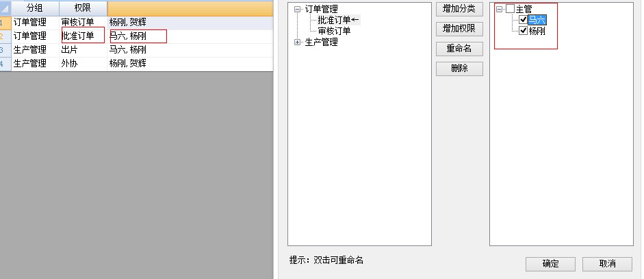Select row header 3 in grid
This screenshot has height=279, width=644.
point(5,50)
